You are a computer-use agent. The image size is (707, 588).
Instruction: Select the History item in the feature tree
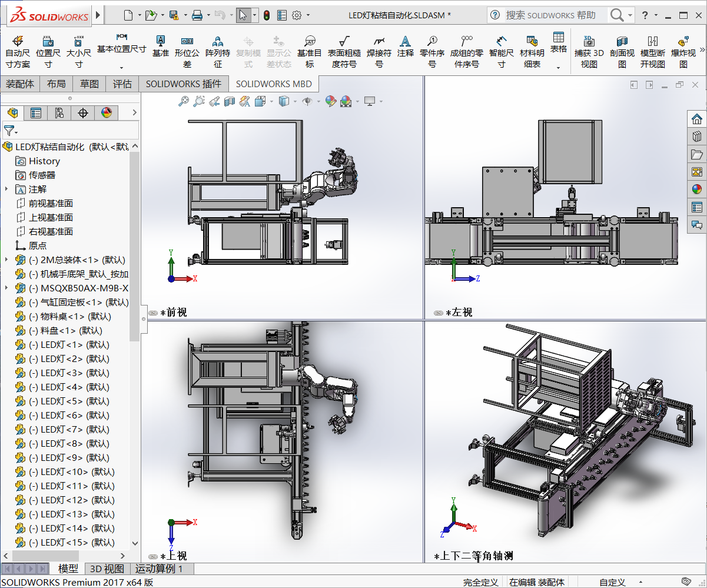coord(44,161)
